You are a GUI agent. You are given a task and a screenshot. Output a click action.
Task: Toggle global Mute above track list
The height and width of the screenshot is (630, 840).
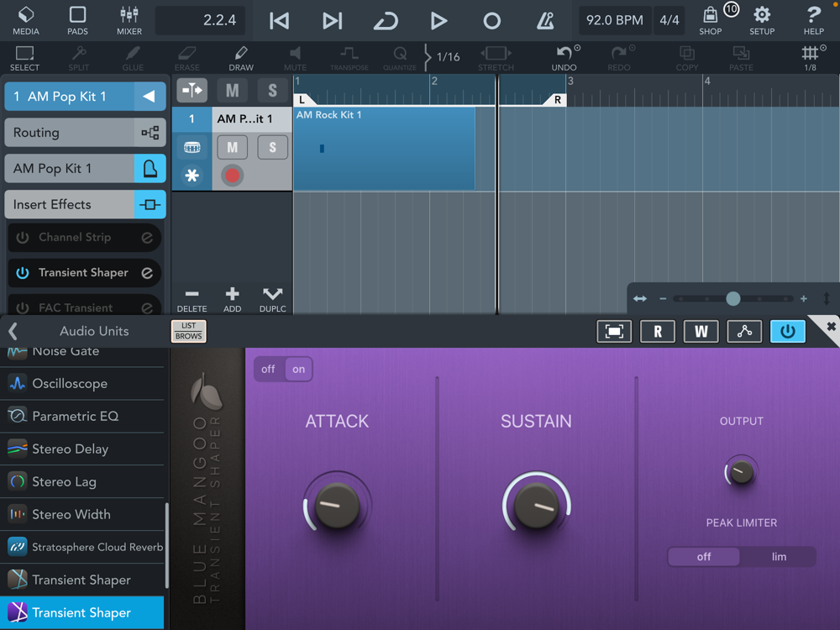coord(232,91)
